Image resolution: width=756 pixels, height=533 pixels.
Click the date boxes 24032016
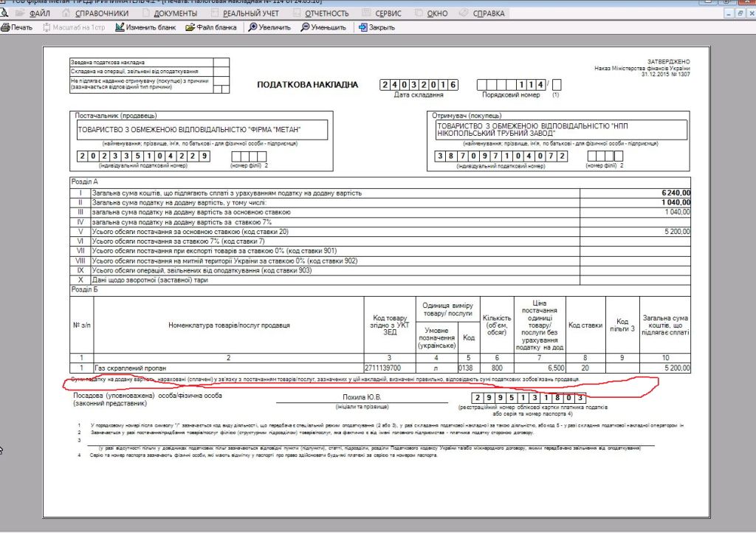coord(419,85)
